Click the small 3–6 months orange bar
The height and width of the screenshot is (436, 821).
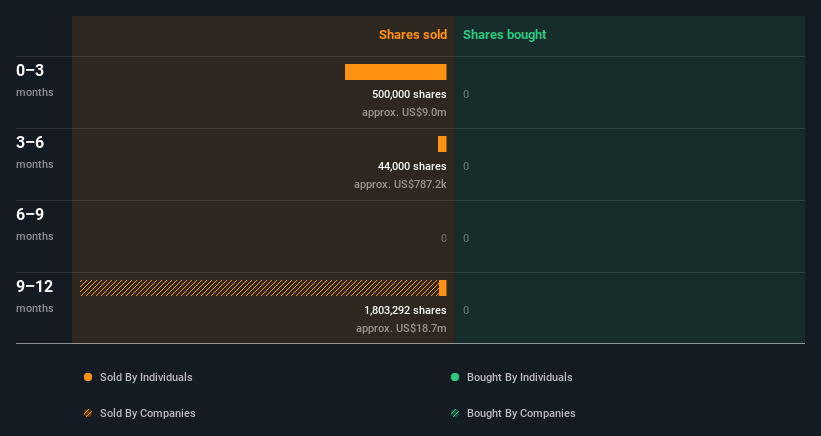(x=442, y=144)
